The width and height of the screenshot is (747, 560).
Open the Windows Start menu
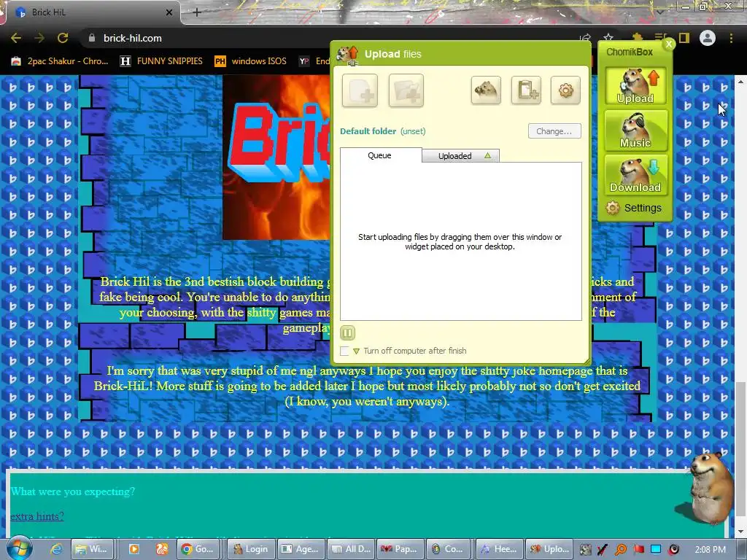(18, 548)
